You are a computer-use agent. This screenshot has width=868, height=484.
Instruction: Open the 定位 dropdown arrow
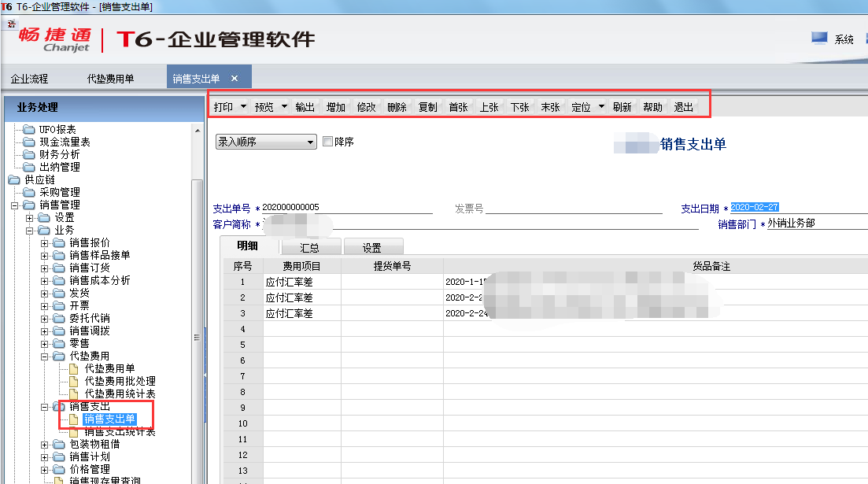tap(601, 106)
